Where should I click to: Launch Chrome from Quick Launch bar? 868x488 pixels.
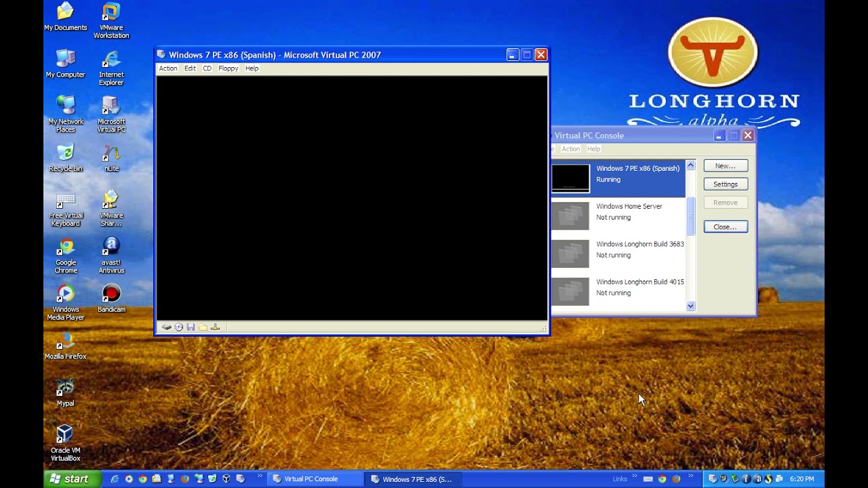(x=142, y=479)
